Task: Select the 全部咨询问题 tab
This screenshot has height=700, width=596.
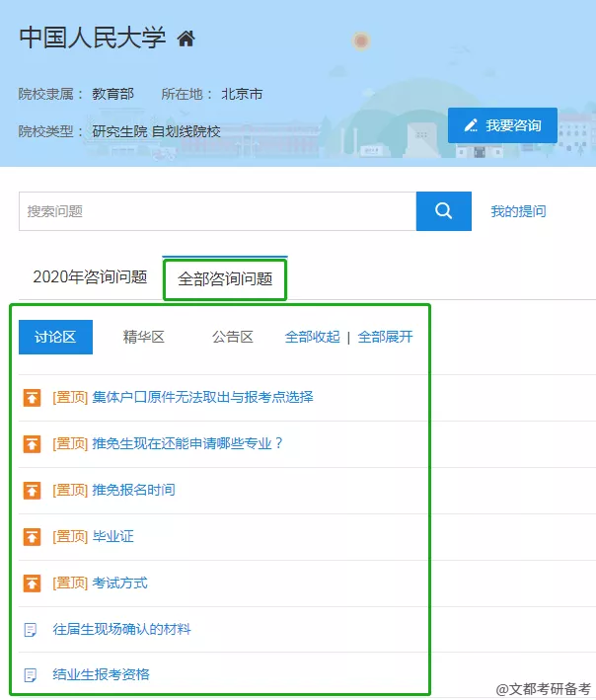Action: [225, 279]
